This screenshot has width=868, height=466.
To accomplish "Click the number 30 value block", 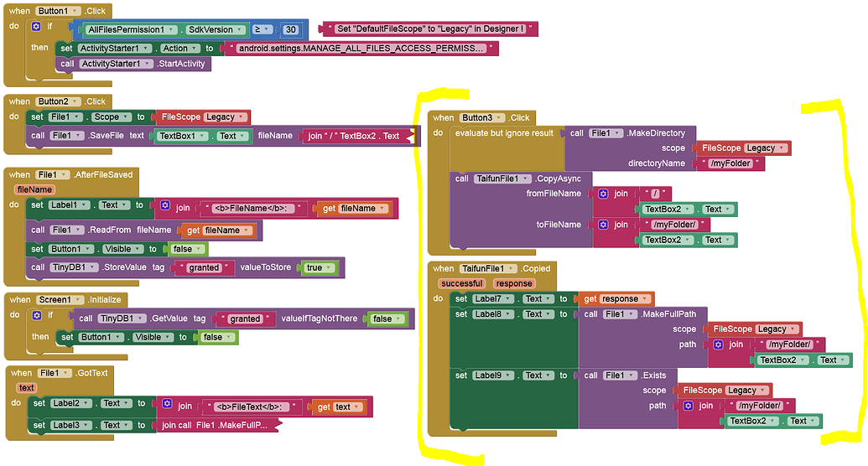I will [x=291, y=29].
